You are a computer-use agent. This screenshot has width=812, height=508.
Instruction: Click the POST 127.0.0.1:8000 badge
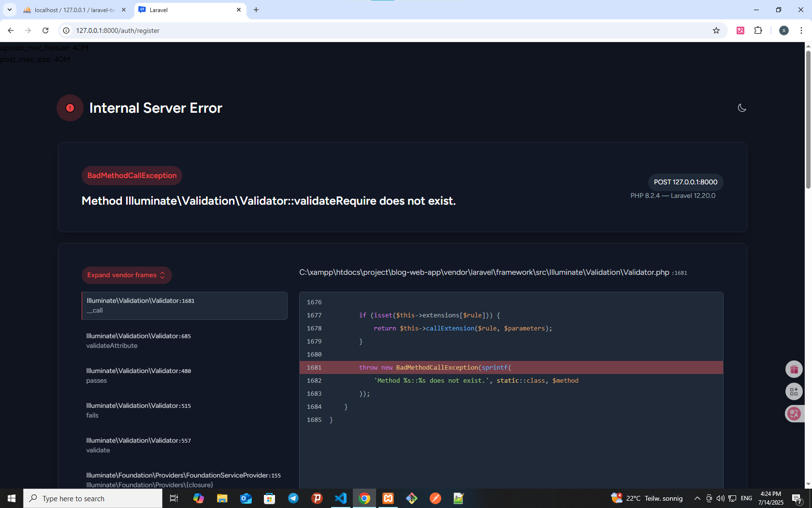click(x=685, y=182)
